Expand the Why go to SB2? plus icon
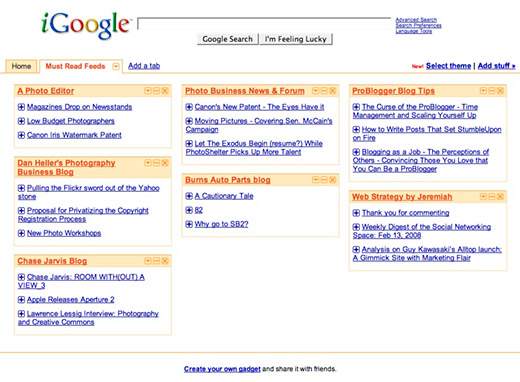The image size is (520, 382). click(189, 224)
